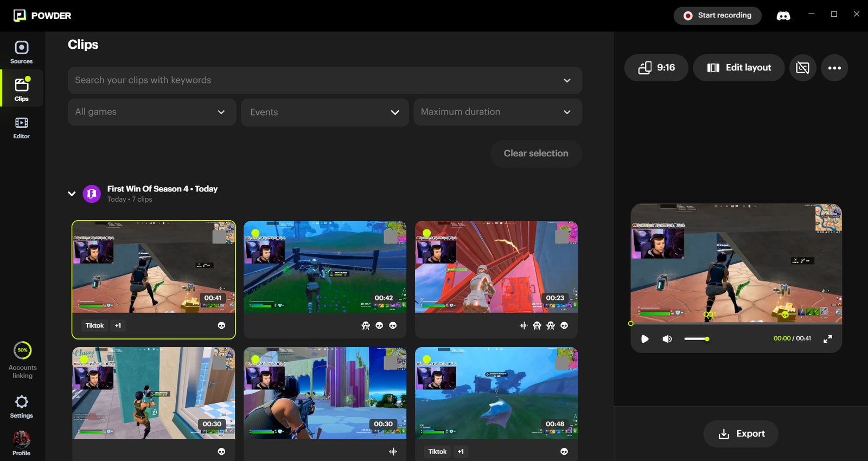This screenshot has width=868, height=461.
Task: Open the All games dropdown
Action: pyautogui.click(x=152, y=112)
